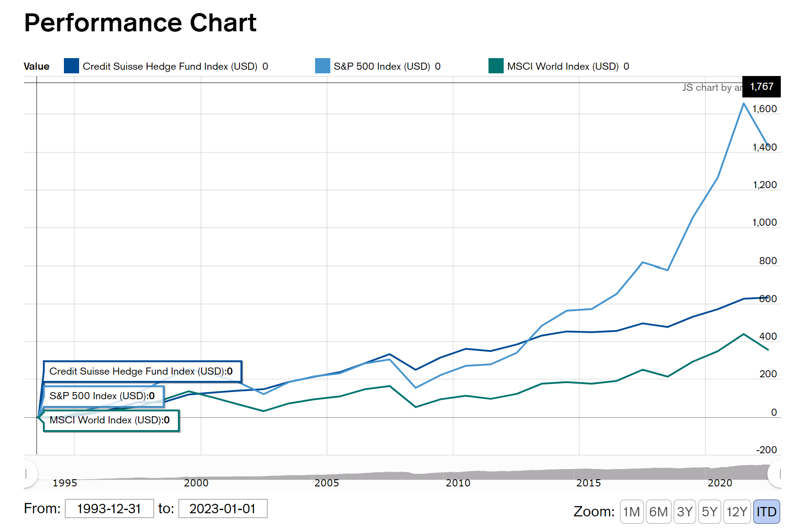The image size is (800, 532).
Task: Set zoom to 5Y
Action: click(x=710, y=511)
